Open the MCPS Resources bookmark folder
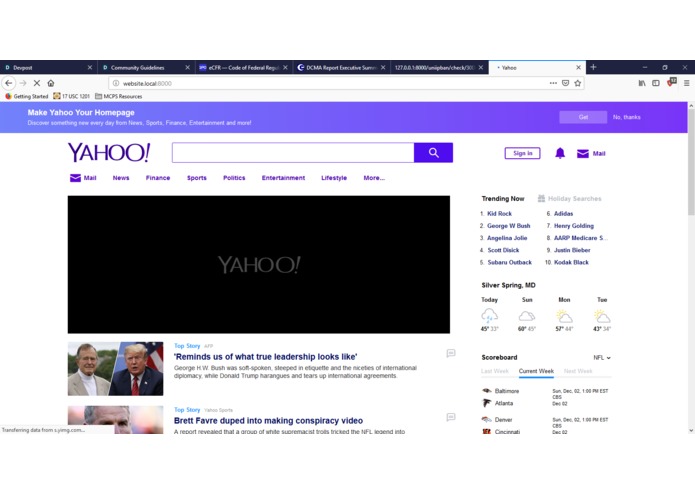The image size is (695, 494). tap(119, 96)
